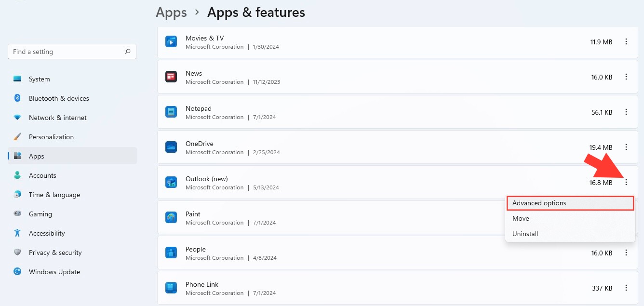The height and width of the screenshot is (306, 644).
Task: Click the search magnifier icon
Action: 128,52
